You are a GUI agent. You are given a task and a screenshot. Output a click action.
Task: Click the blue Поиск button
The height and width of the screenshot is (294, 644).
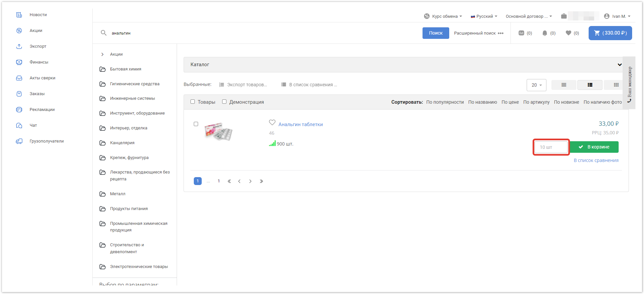(x=435, y=33)
